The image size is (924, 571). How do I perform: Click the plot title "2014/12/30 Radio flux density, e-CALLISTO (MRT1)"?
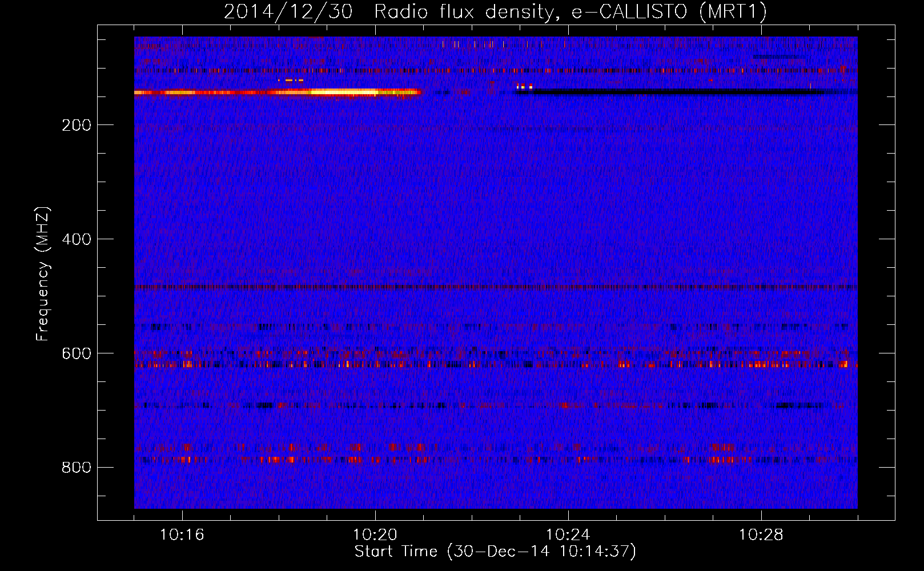click(x=495, y=11)
